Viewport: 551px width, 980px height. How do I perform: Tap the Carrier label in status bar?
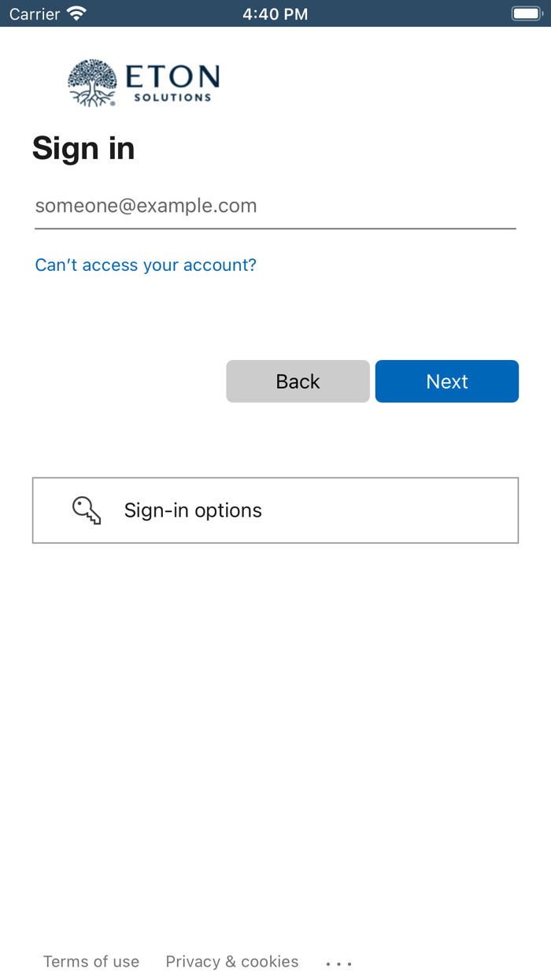click(35, 14)
